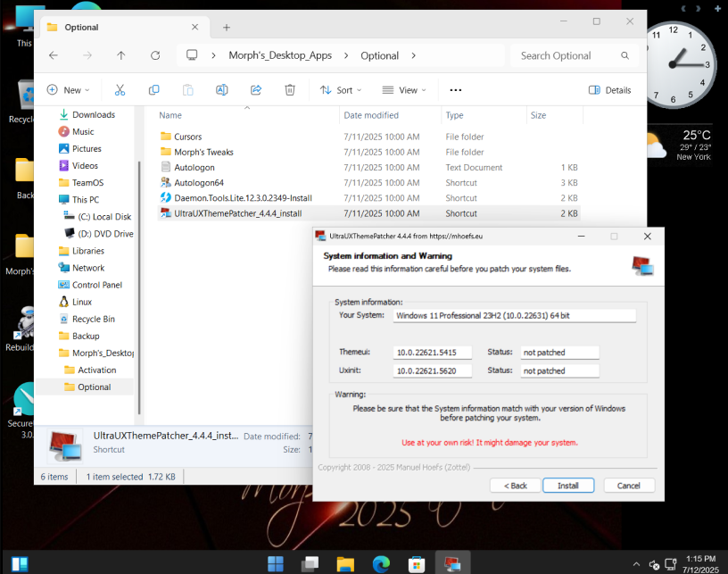Open Linux in navigation pane
728x574 pixels.
point(75,302)
